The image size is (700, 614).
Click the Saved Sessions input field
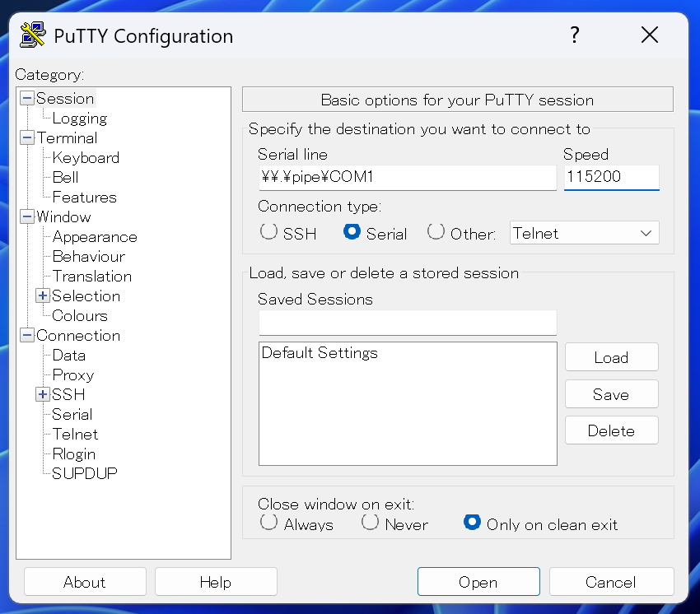tap(407, 322)
